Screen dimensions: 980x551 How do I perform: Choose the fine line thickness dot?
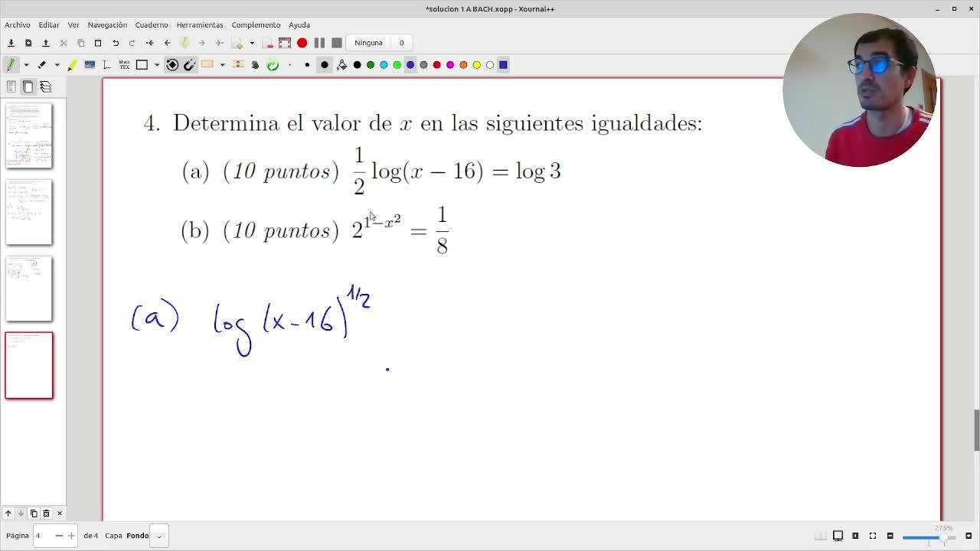(290, 65)
